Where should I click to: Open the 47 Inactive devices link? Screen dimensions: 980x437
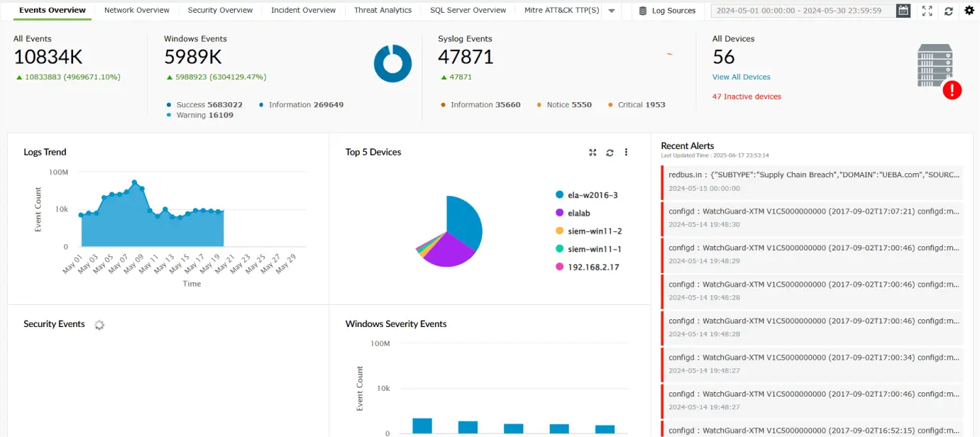(747, 96)
